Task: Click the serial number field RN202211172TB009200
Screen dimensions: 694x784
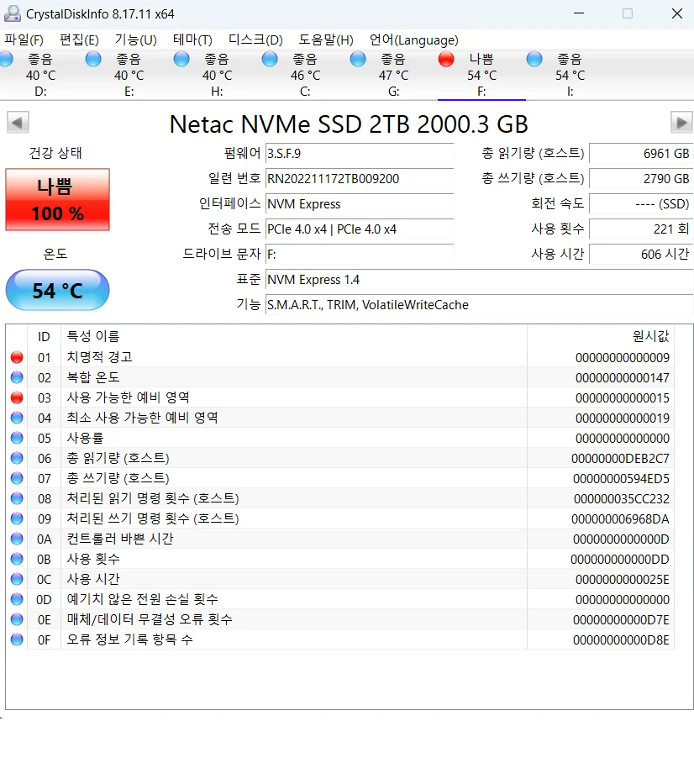Action: (360, 178)
